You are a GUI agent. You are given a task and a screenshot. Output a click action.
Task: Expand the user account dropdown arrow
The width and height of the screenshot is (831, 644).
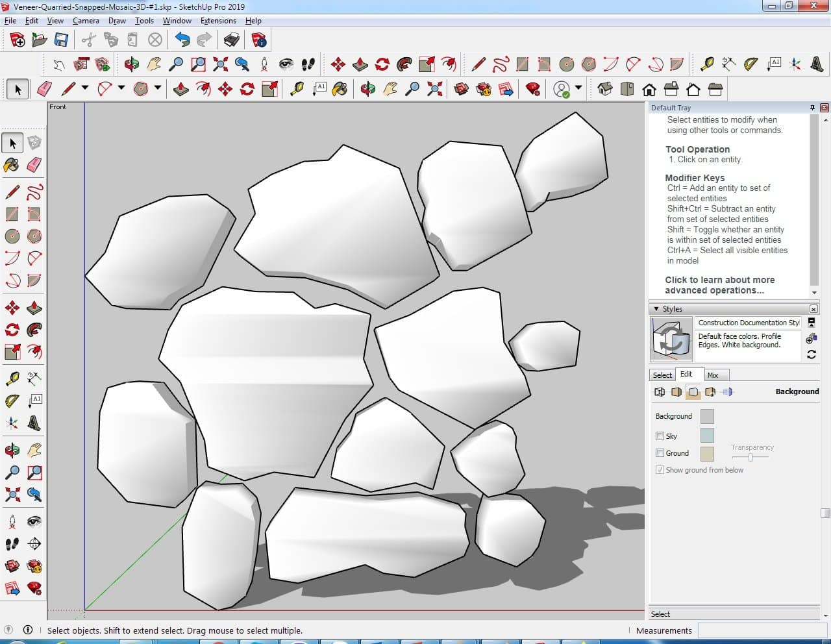tap(578, 89)
